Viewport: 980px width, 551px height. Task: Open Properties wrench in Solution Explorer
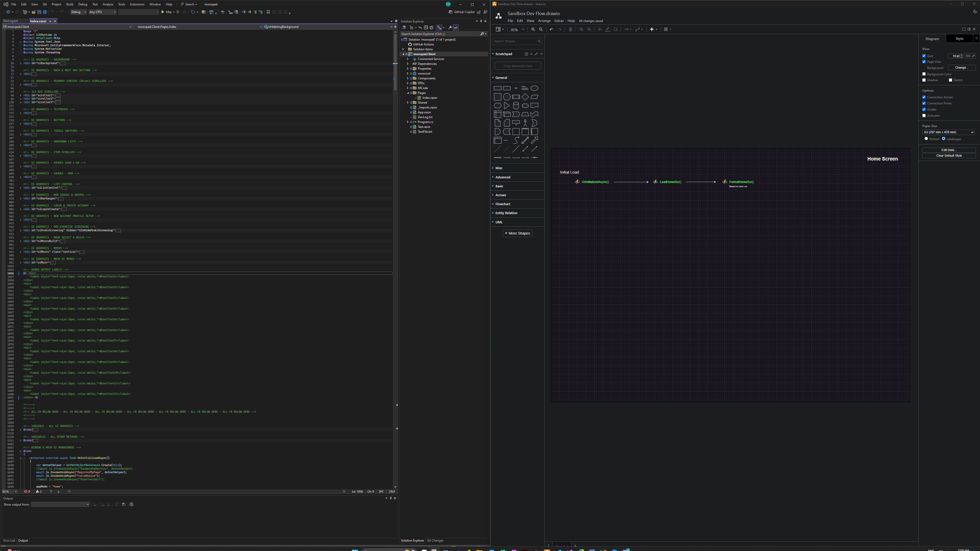[450, 27]
